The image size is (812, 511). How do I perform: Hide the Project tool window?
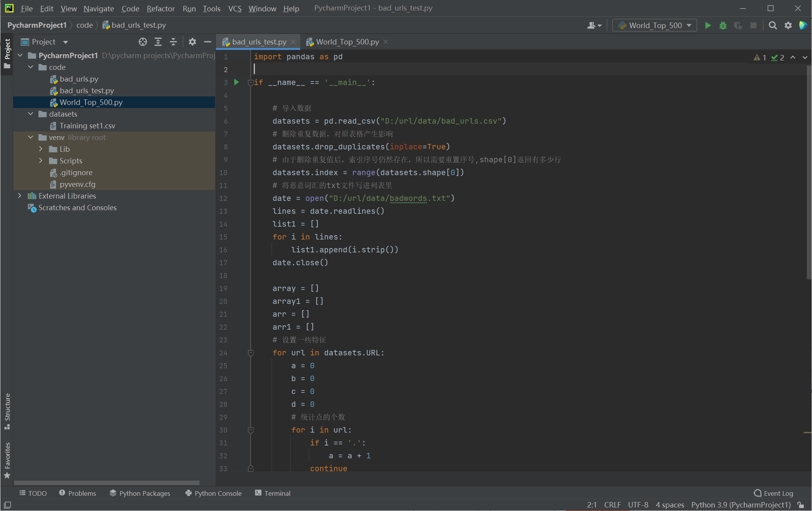208,42
